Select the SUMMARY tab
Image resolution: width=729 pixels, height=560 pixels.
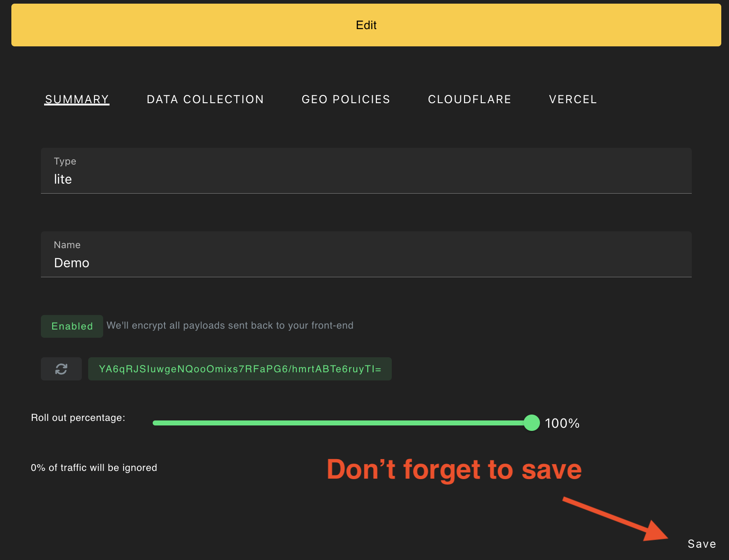click(76, 99)
